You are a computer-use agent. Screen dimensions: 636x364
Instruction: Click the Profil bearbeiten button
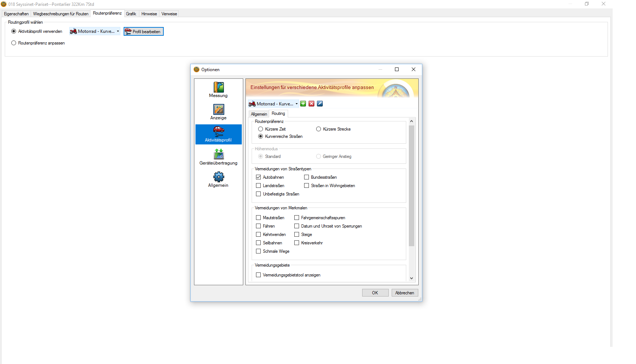coord(144,32)
